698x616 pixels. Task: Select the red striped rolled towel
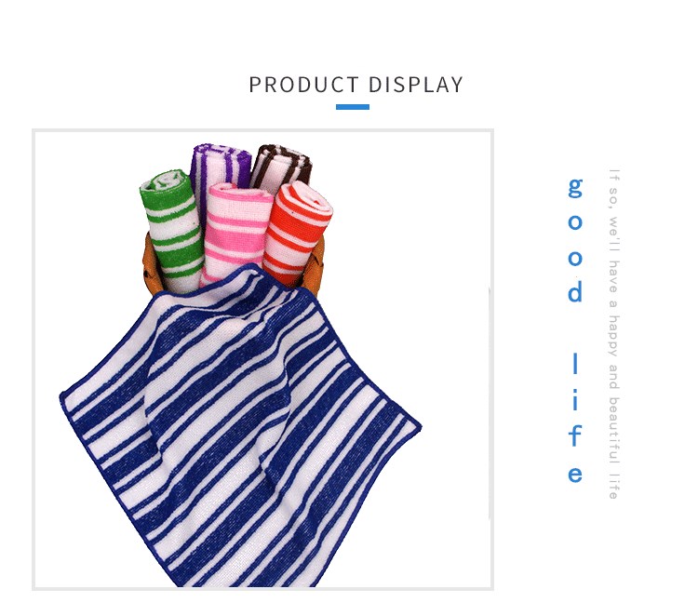[x=298, y=232]
